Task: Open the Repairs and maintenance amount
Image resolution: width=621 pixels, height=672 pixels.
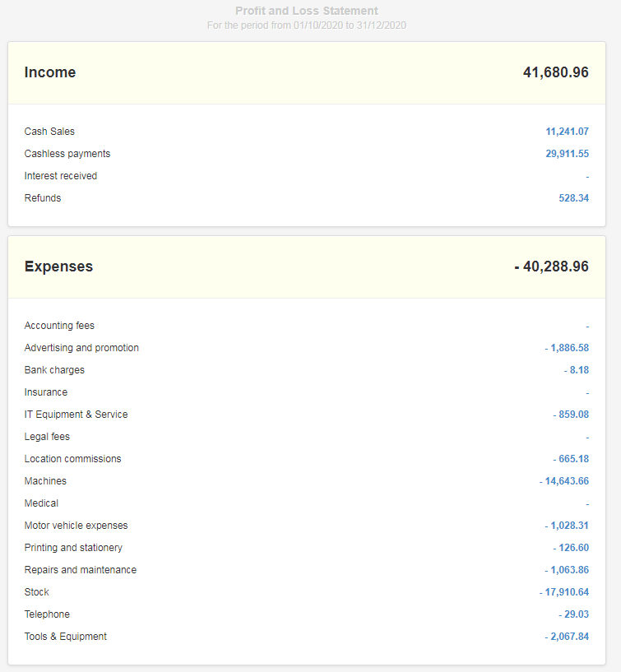Action: point(567,570)
